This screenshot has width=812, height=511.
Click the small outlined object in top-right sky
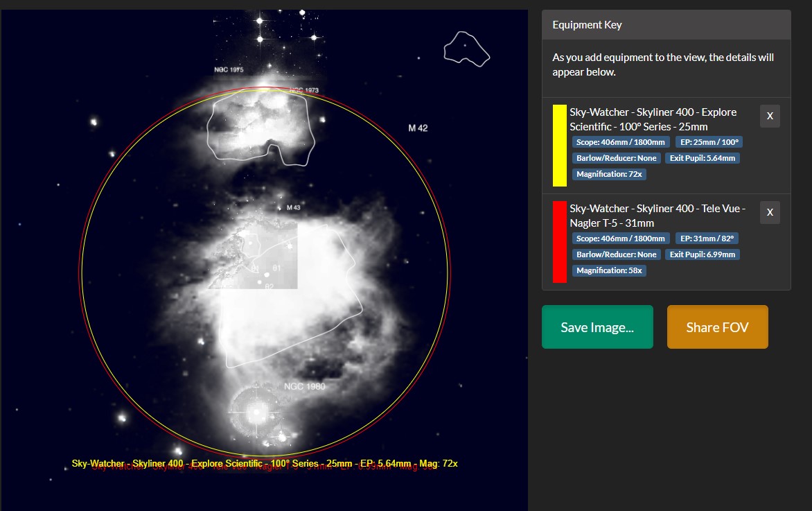click(466, 49)
